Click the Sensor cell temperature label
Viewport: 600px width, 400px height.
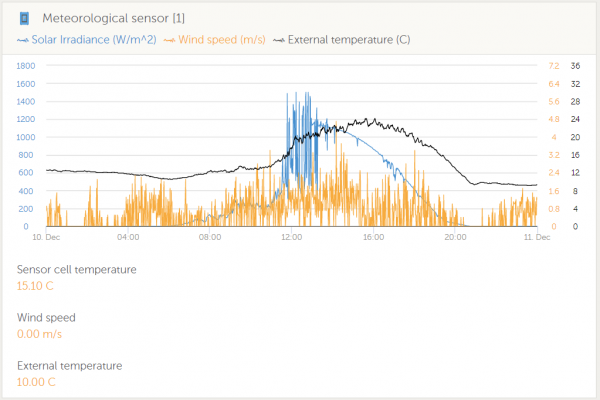(77, 269)
